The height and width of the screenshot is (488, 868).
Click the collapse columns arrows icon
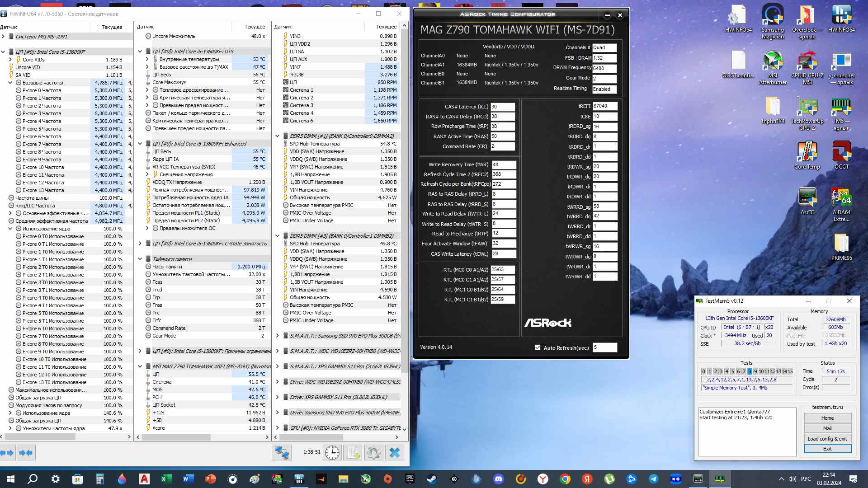point(26,452)
